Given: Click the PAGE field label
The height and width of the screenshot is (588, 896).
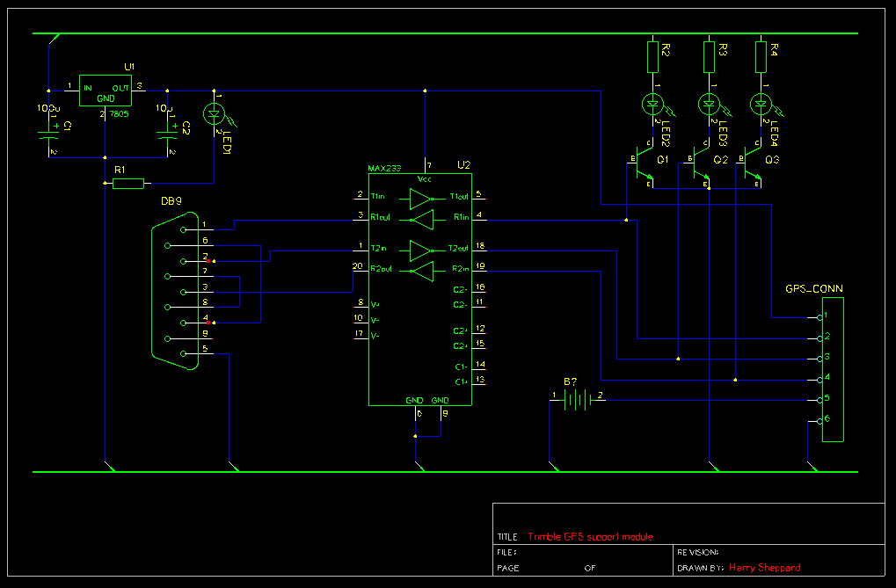Looking at the screenshot, I should pos(508,568).
